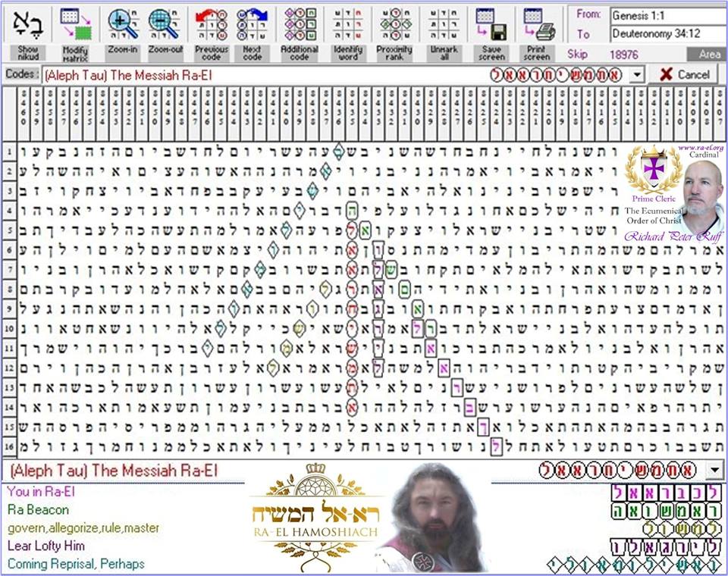Select the 'You in Ra-El' code entry
The width and height of the screenshot is (728, 576).
pos(41,492)
